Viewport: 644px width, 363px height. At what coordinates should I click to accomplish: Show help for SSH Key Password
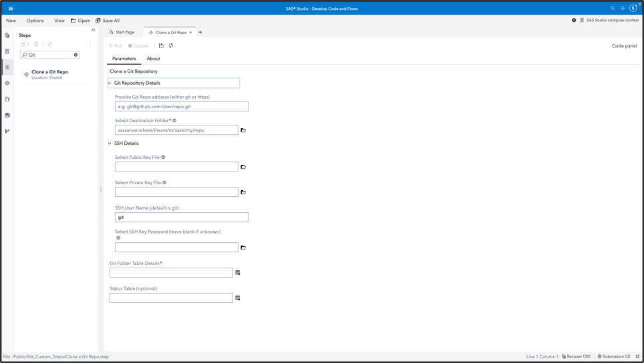pyautogui.click(x=118, y=238)
